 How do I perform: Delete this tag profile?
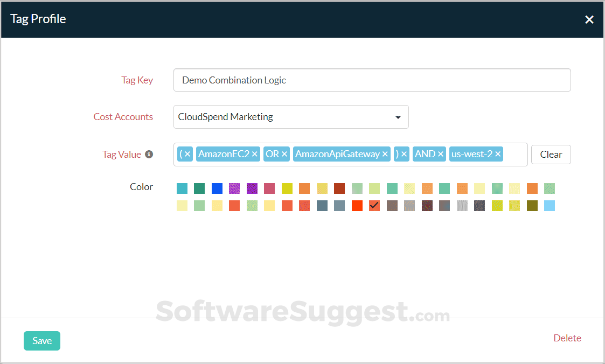point(567,338)
